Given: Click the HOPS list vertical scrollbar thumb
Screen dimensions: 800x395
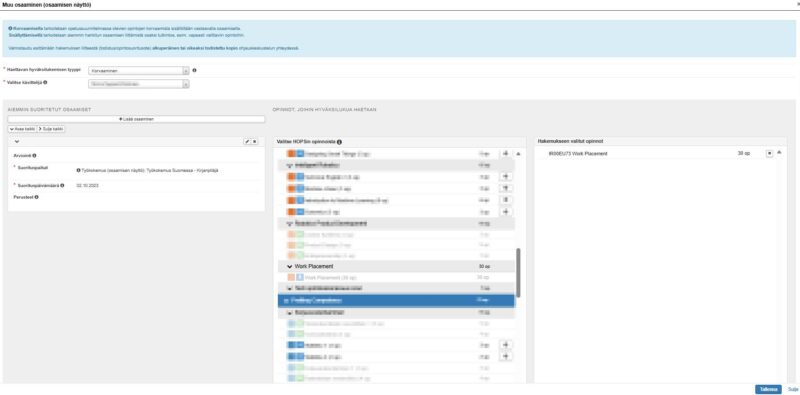Looking at the screenshot, I should (x=518, y=273).
